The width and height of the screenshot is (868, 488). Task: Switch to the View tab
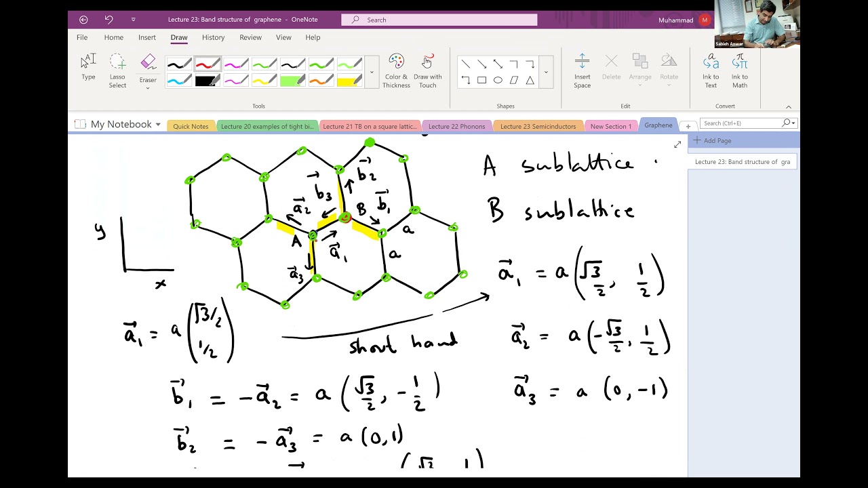283,37
